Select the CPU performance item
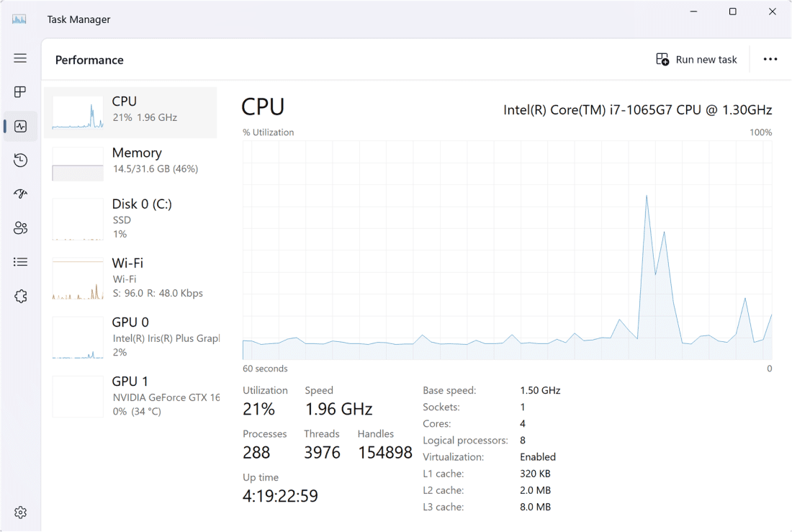 130,112
